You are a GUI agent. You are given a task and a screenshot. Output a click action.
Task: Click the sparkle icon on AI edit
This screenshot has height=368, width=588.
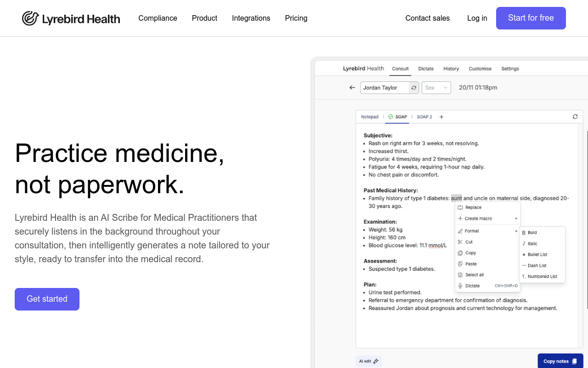(x=376, y=362)
